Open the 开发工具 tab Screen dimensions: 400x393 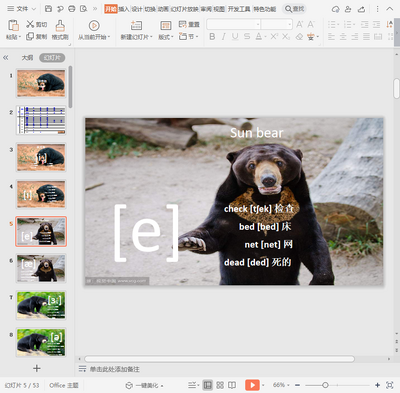click(x=239, y=9)
